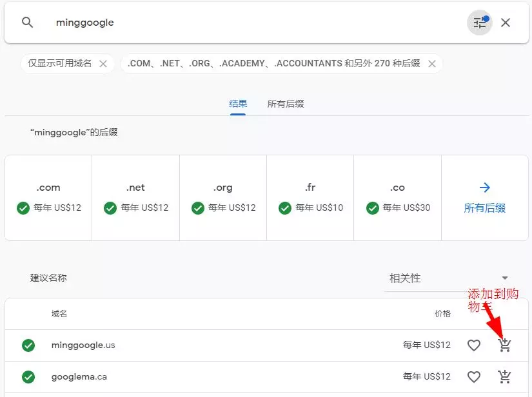Select the .fr suffix card

[x=310, y=198]
